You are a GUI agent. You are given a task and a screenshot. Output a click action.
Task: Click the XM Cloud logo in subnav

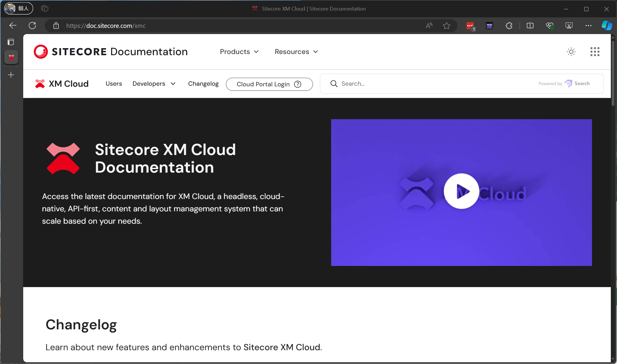pos(62,84)
